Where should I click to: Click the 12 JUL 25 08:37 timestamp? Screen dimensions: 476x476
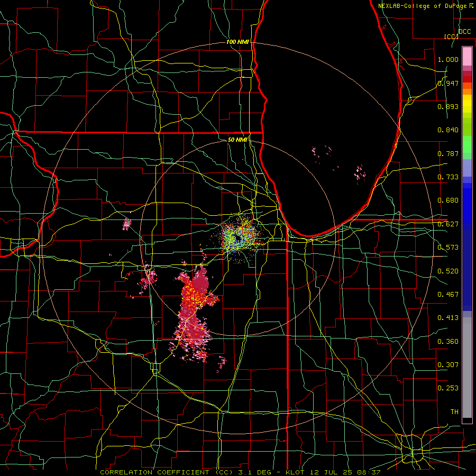coord(345,472)
